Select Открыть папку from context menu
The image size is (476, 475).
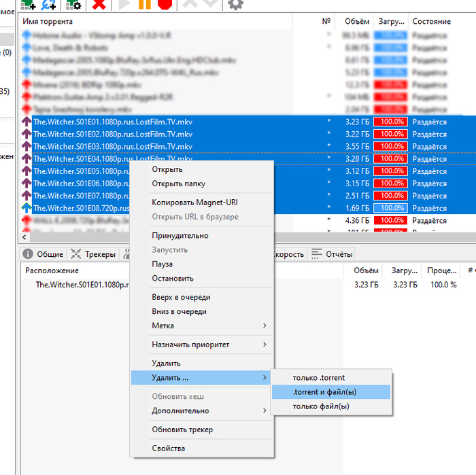(178, 183)
